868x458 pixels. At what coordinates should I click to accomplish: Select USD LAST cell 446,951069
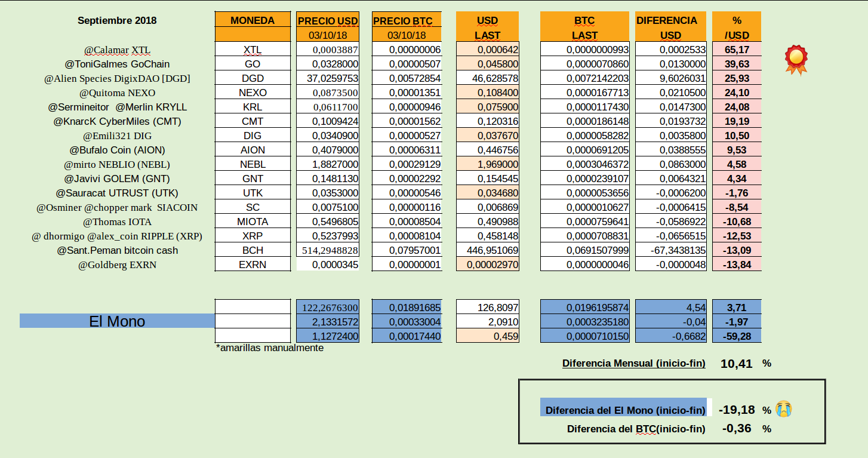(488, 250)
